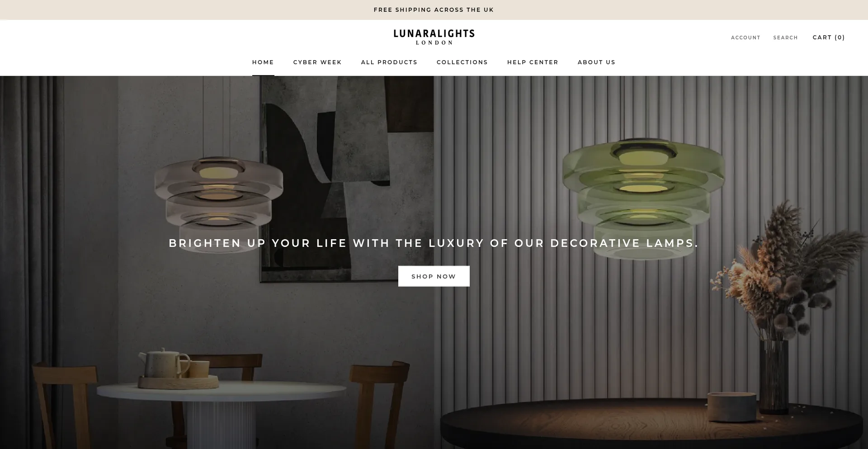The height and width of the screenshot is (449, 868).
Task: Open the About Us menu item
Action: [596, 62]
